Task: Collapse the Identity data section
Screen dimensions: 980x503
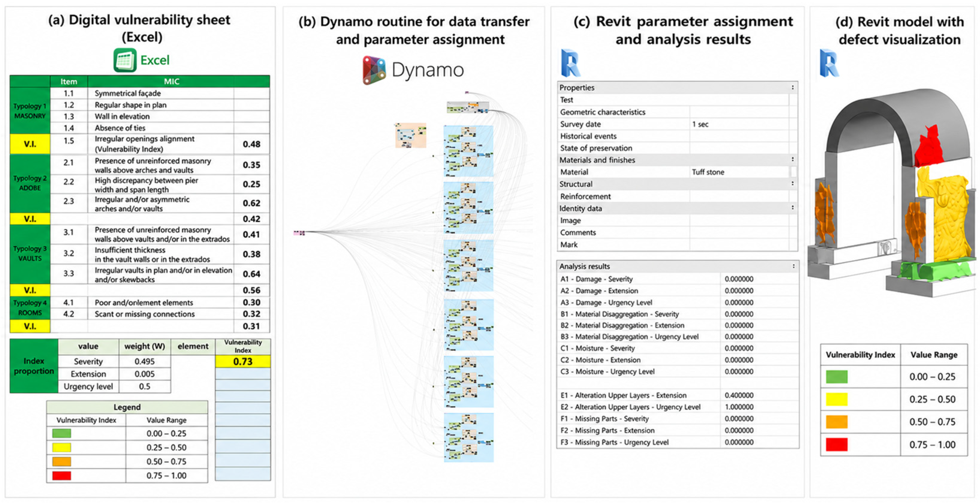Action: tap(792, 208)
